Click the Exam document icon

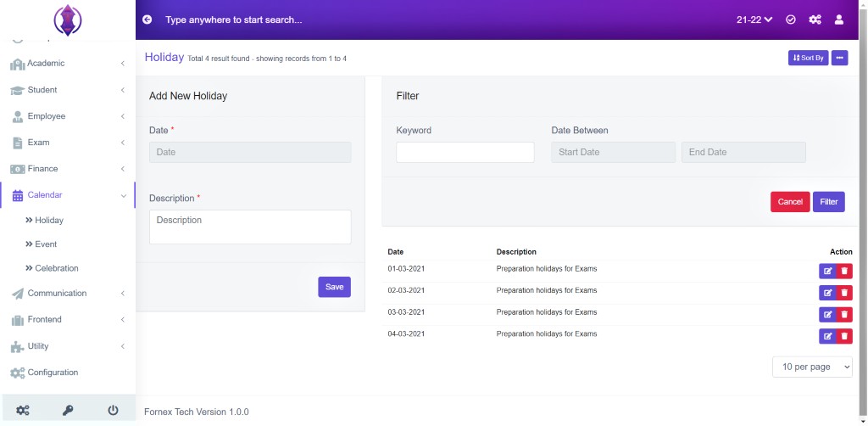pyautogui.click(x=18, y=143)
